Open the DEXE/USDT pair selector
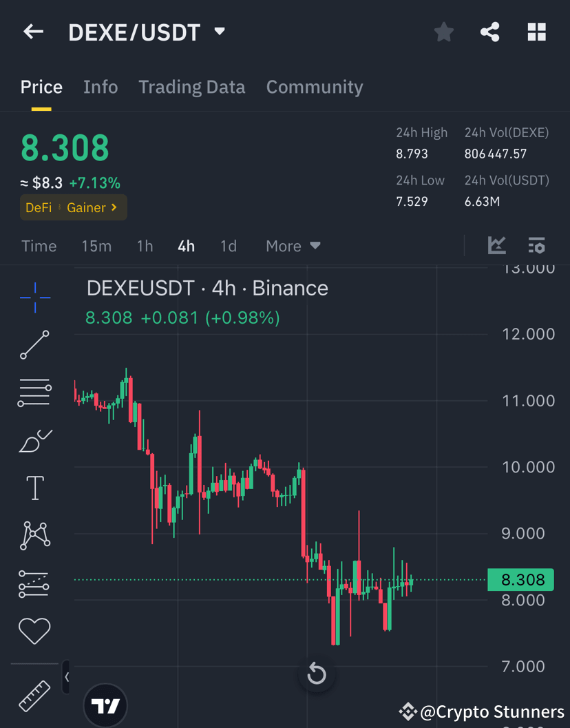This screenshot has height=728, width=570. (147, 31)
